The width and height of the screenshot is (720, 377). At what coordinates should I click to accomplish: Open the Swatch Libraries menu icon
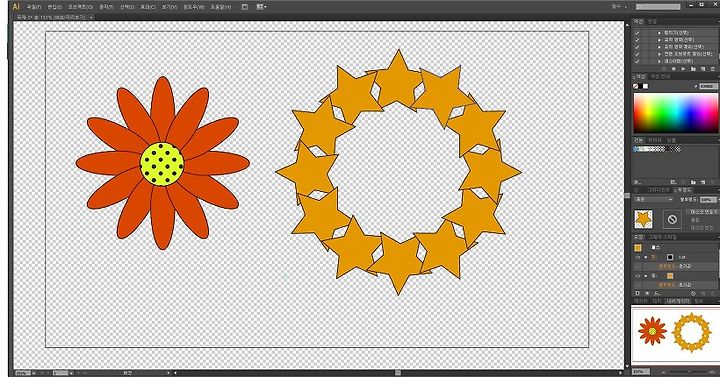pyautogui.click(x=636, y=182)
